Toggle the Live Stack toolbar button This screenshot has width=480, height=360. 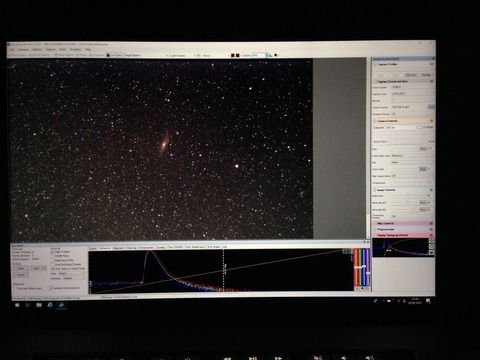(x=115, y=55)
